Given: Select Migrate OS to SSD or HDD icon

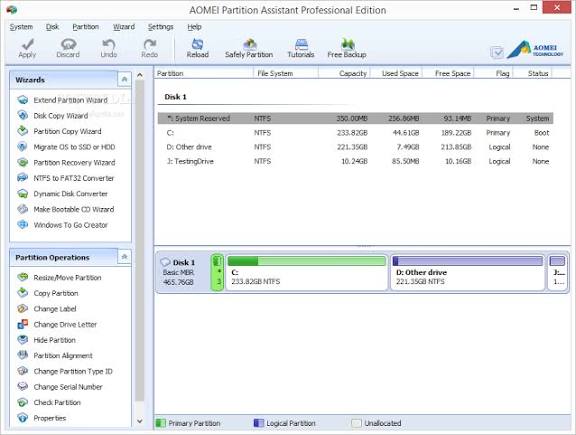Looking at the screenshot, I should coord(23,147).
